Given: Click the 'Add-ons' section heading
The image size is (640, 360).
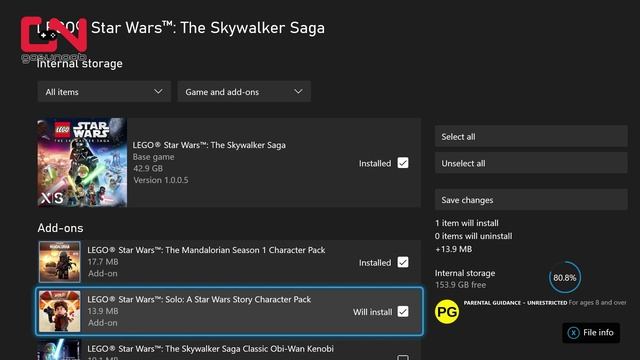Looking at the screenshot, I should pyautogui.click(x=60, y=228).
